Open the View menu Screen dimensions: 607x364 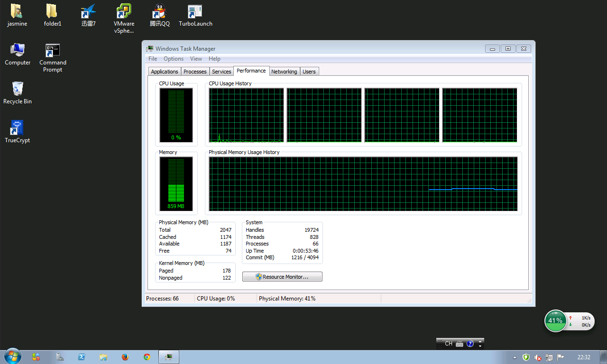(196, 59)
